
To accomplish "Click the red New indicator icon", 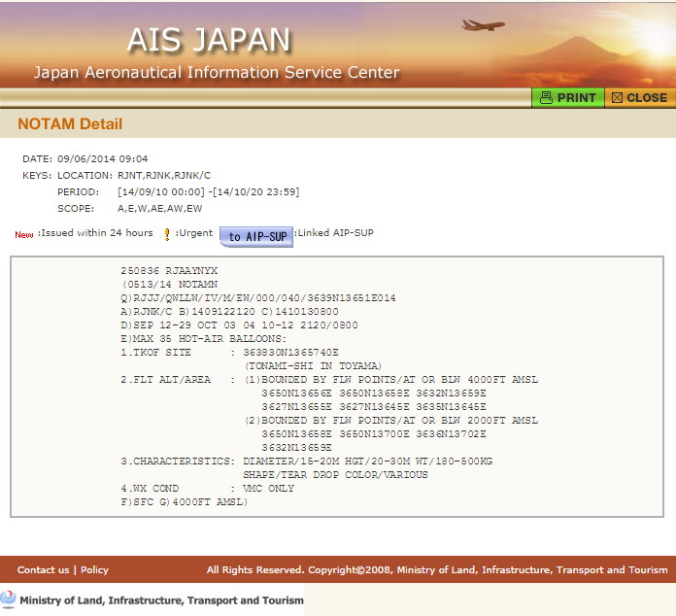I will pos(24,234).
